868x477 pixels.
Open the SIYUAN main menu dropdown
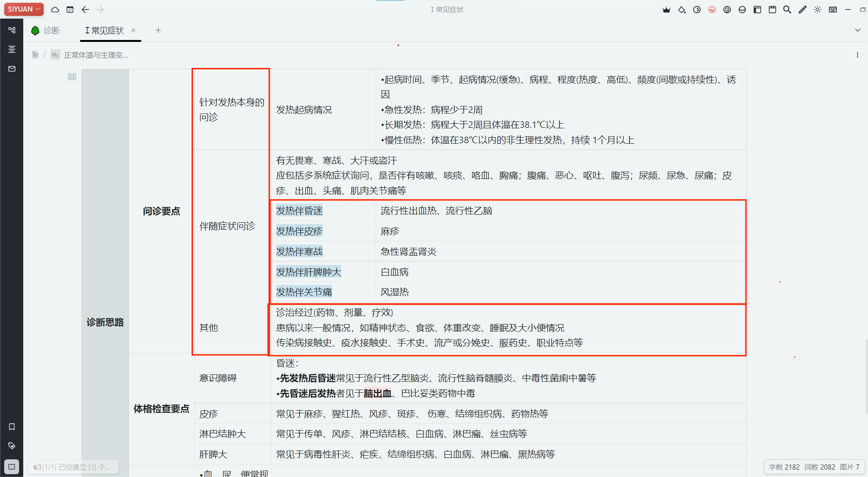tap(24, 9)
